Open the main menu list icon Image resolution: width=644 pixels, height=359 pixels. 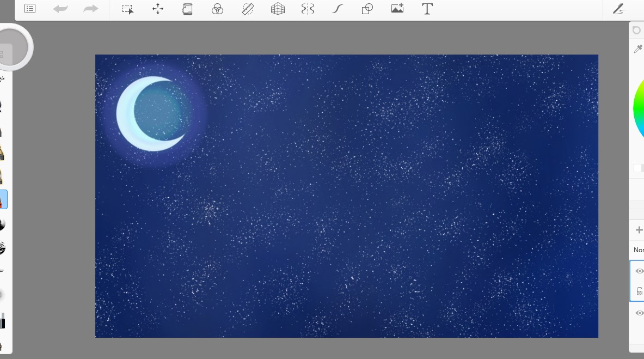30,9
